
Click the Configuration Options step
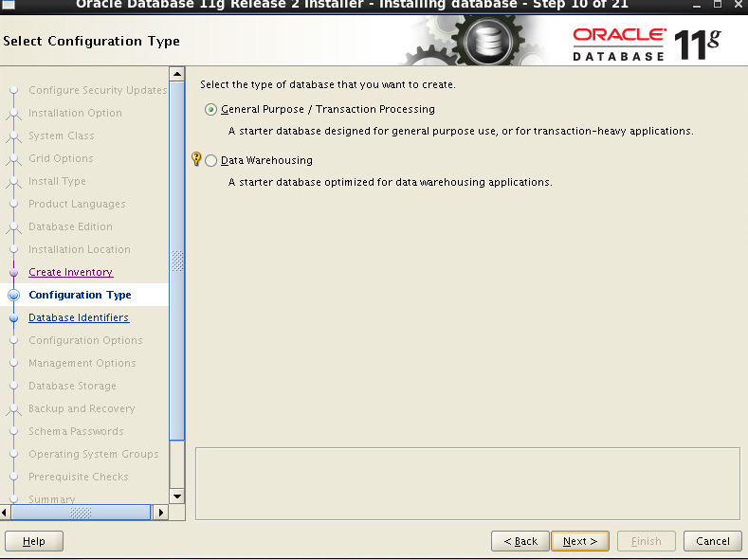85,340
